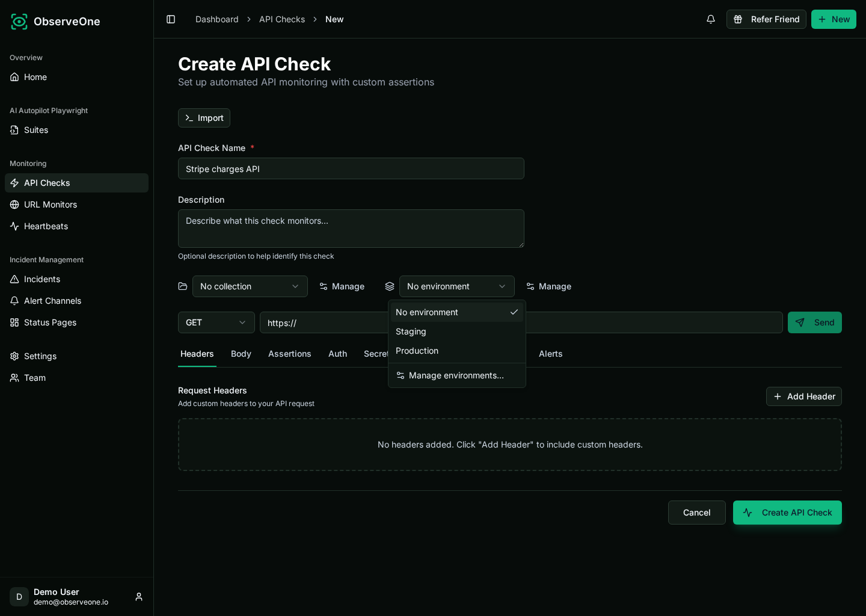Click the Add Header button
The height and width of the screenshot is (616, 866).
click(x=804, y=396)
